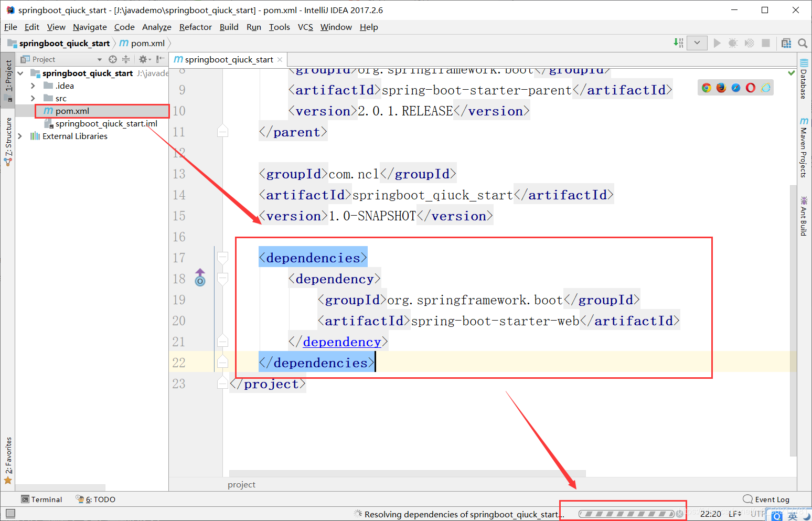
Task: Click the green inspection checkmark indicator
Action: (792, 72)
